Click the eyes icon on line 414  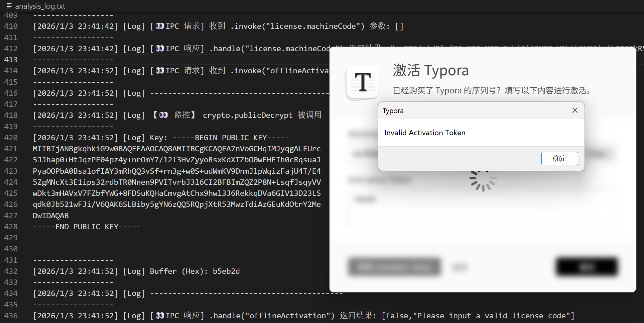[160, 71]
